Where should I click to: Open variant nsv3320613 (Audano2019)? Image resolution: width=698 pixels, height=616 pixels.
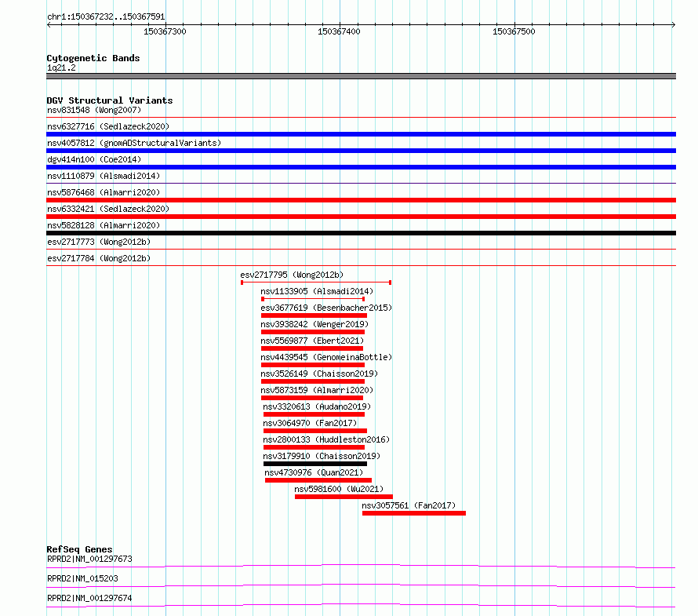(317, 406)
